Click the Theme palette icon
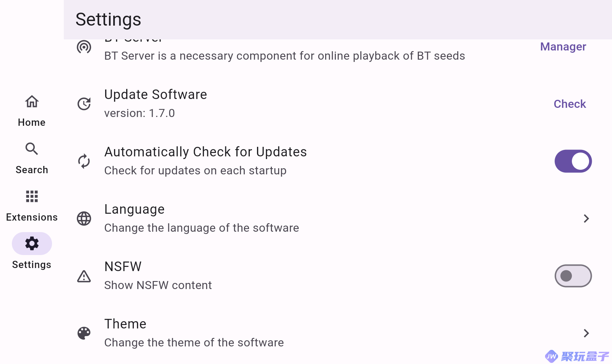Screen dimensions: 612x364 (84, 333)
